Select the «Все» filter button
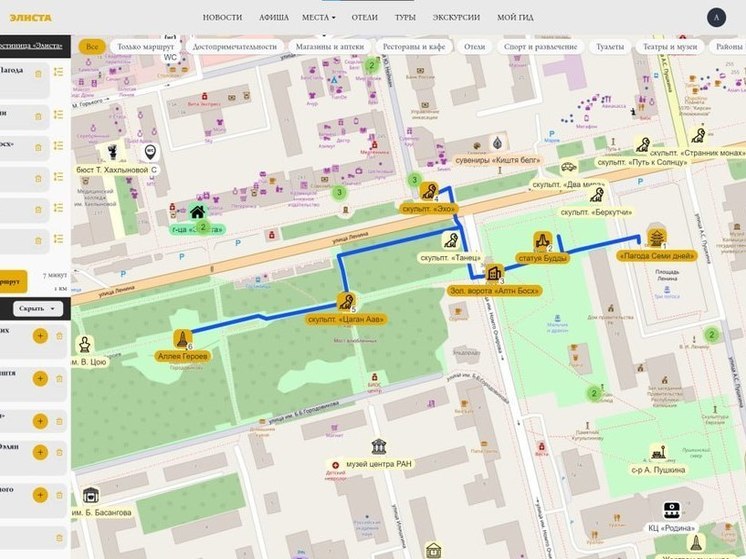 click(92, 47)
